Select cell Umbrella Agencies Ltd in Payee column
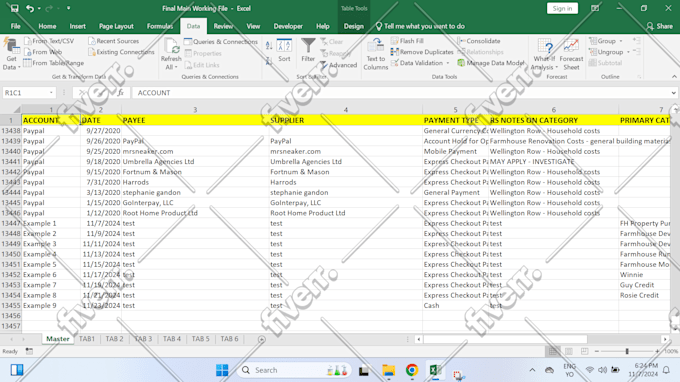Image resolution: width=680 pixels, height=382 pixels. coord(195,161)
